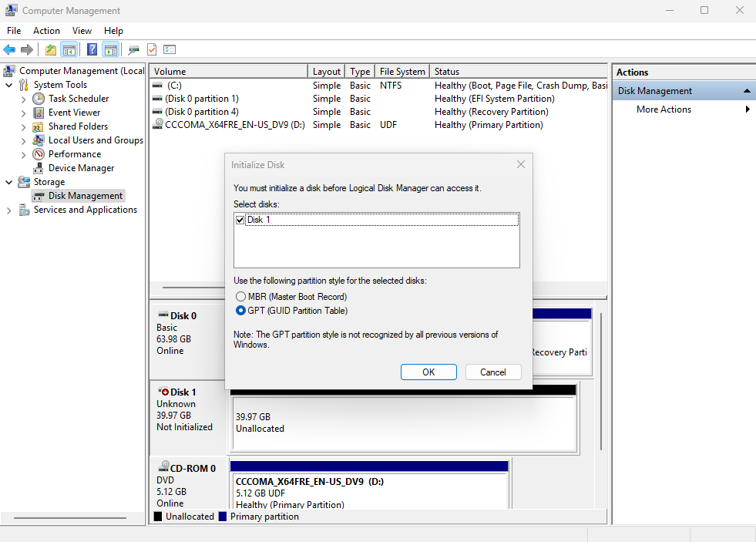
Task: Toggle the Show/Hide Console Tree icon
Action: [69, 50]
